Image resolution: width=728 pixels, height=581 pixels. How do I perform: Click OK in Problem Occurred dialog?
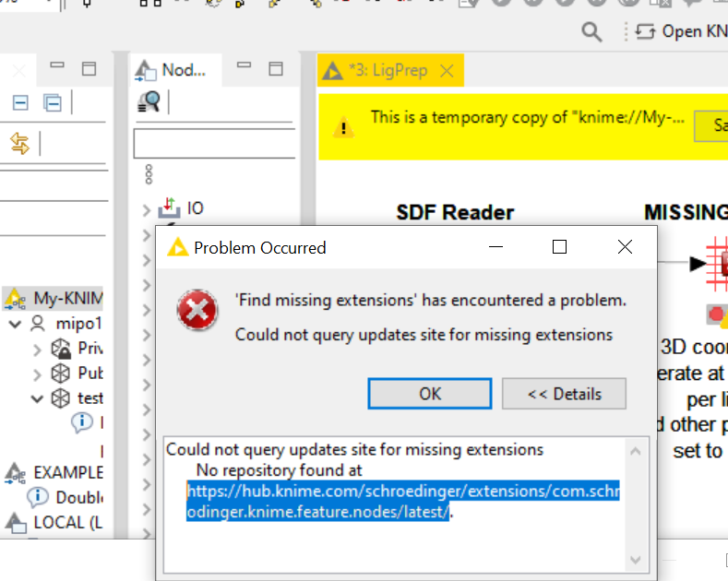coord(429,394)
